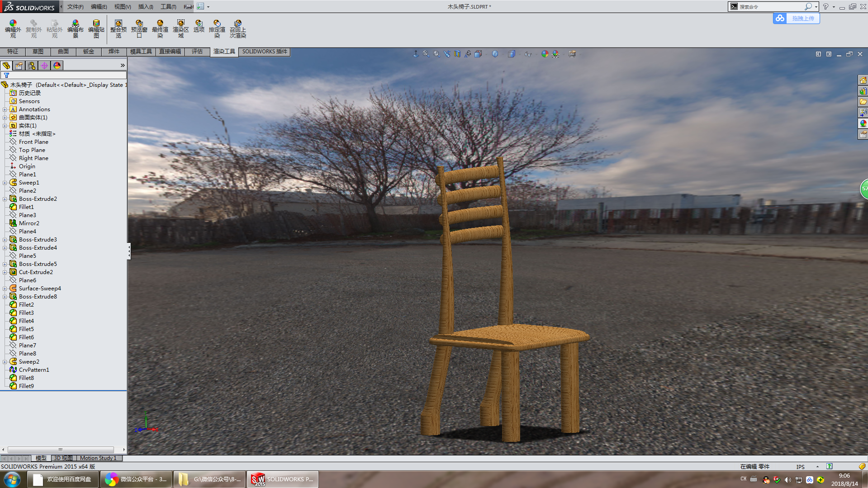The height and width of the screenshot is (488, 868).
Task: Click the Zoom to Area view icon
Action: point(436,54)
